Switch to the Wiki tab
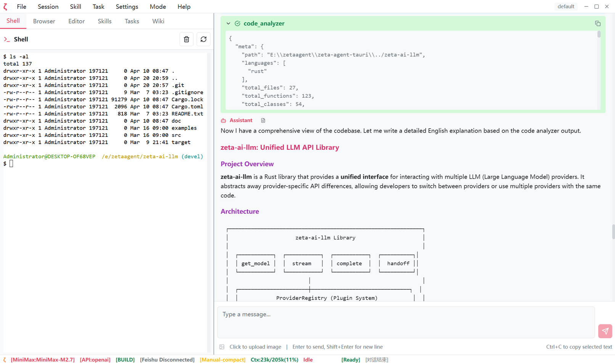This screenshot has height=364, width=615. pyautogui.click(x=158, y=21)
